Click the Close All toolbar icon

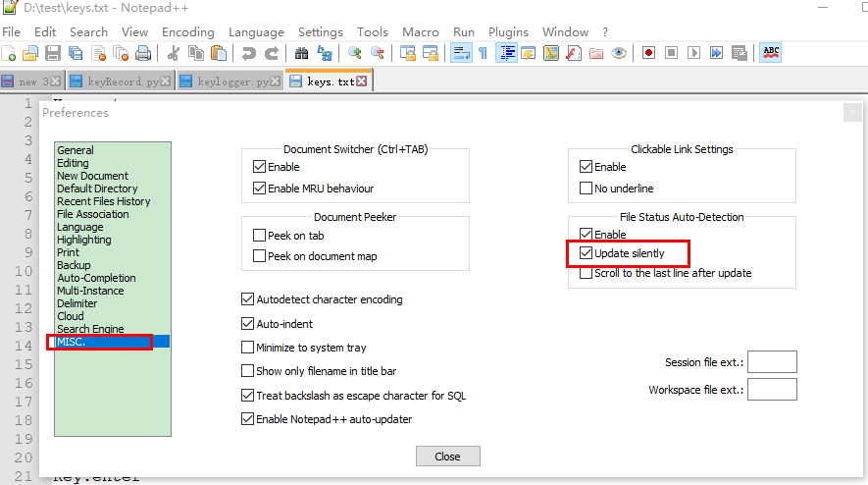(x=121, y=53)
